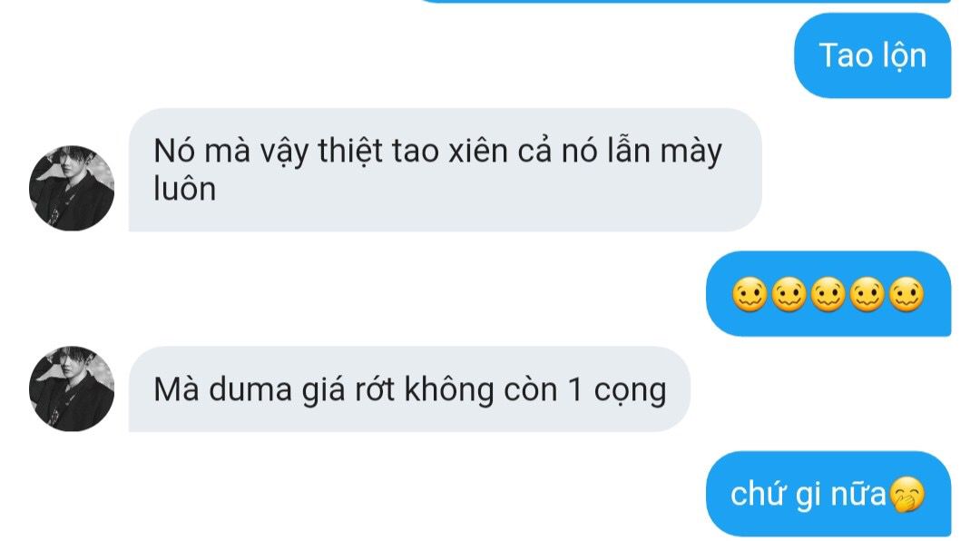Click the middle woozy face emoji
Viewport: 980px width, 541px height.
(828, 295)
